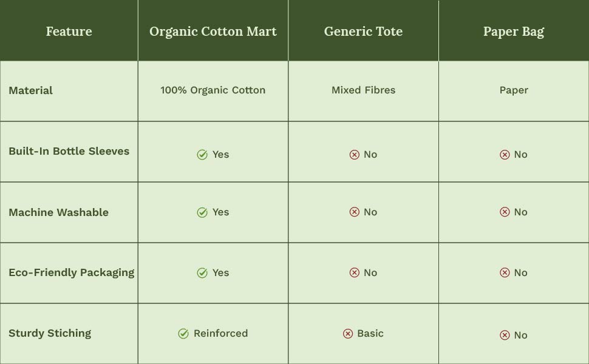Screen dimensions: 589x364
Task: Click the Eco-Friendly Packaging row label
Action: (x=72, y=272)
